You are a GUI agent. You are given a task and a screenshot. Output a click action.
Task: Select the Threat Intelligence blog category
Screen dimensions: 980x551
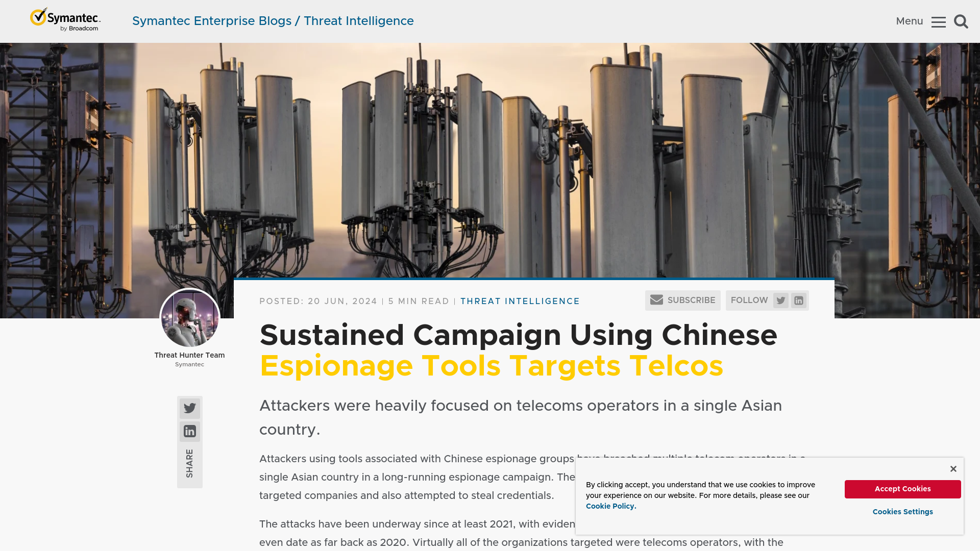[x=520, y=300]
